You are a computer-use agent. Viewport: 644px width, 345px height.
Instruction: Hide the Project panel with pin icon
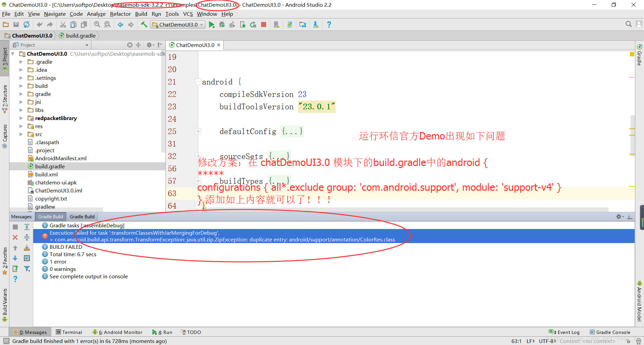coord(160,45)
